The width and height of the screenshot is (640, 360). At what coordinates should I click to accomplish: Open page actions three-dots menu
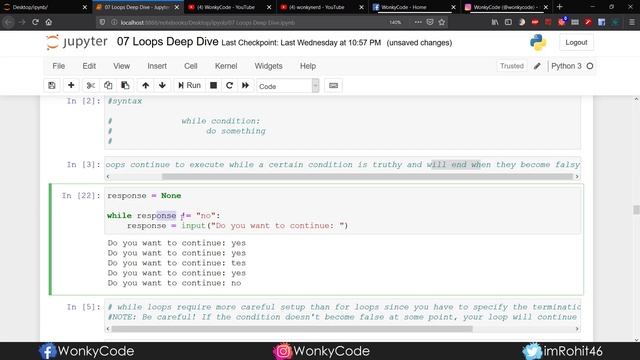pyautogui.click(x=418, y=22)
